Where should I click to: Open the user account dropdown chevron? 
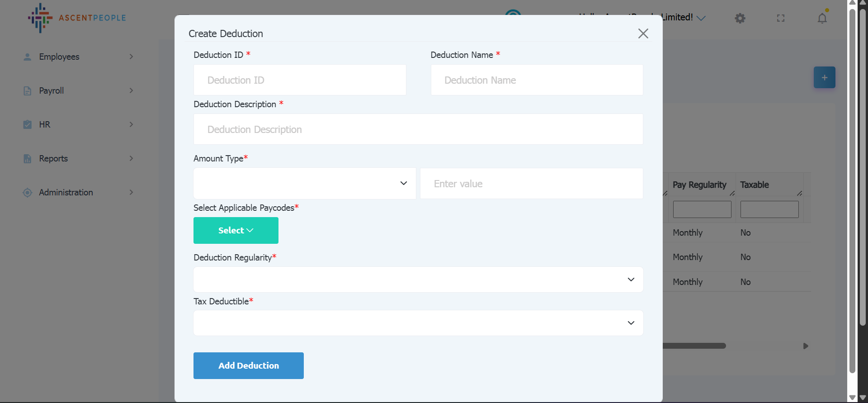click(x=701, y=18)
